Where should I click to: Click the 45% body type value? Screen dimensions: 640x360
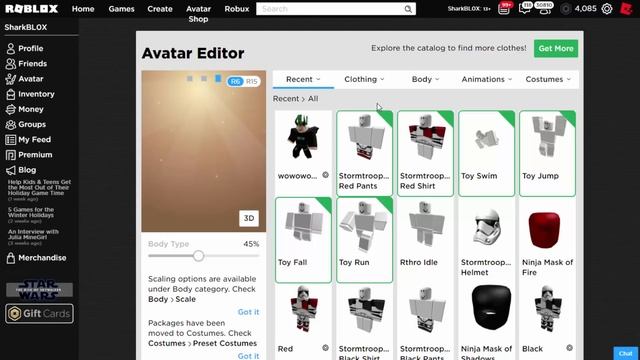click(x=251, y=244)
